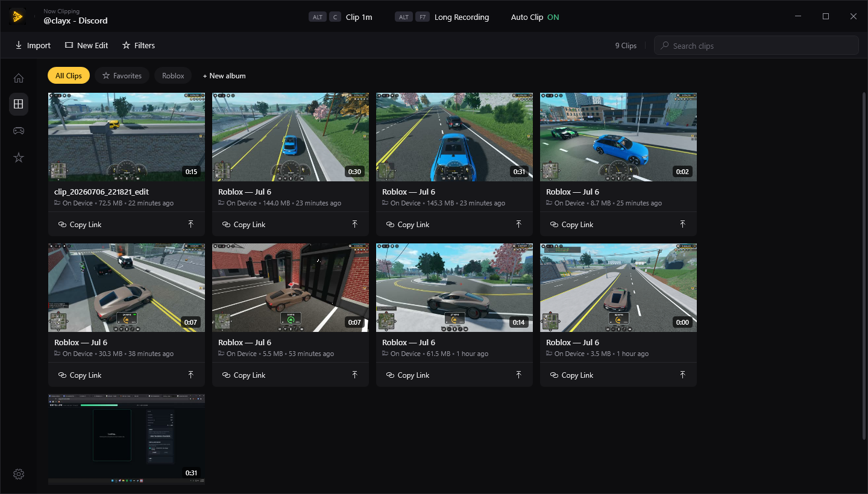Open the 53 minutes ago clip thumbnail
This screenshot has height=494, width=868.
click(291, 287)
